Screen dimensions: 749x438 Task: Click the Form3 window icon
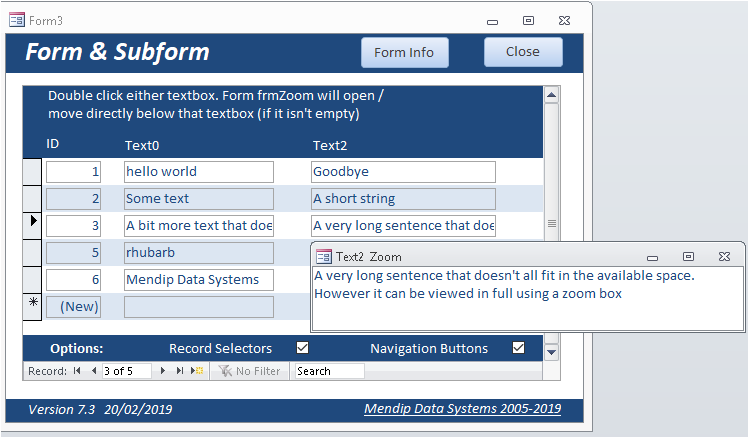pyautogui.click(x=16, y=20)
